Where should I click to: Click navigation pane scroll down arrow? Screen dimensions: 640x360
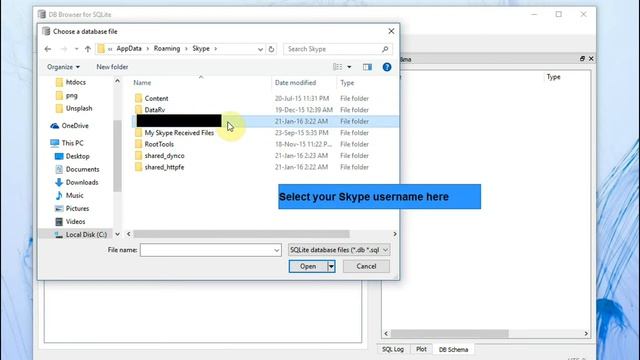(x=118, y=234)
